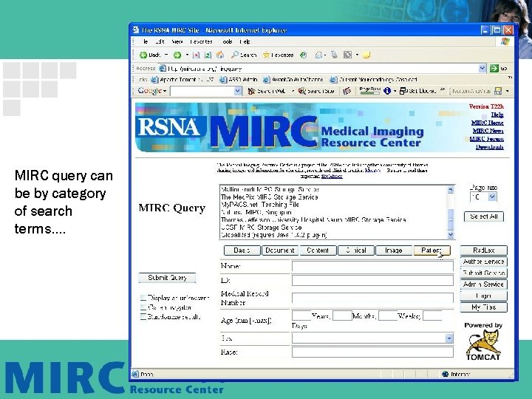Click the green Forward arrow icon
The image size is (532, 399).
(177, 55)
